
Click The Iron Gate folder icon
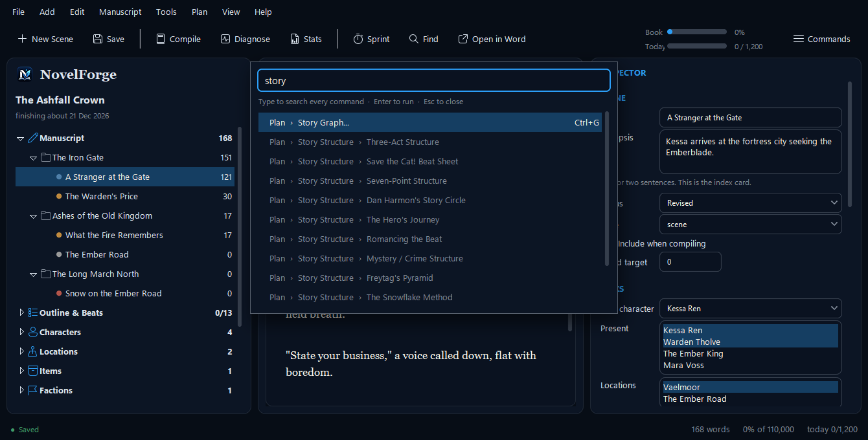coord(46,157)
